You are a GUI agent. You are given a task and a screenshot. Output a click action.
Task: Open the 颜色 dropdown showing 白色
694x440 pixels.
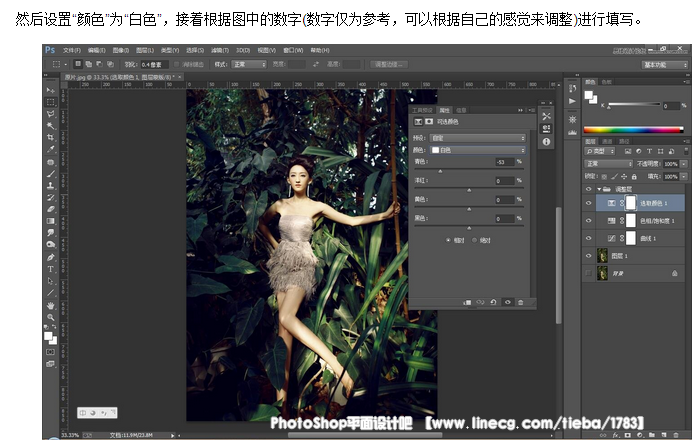coord(478,150)
